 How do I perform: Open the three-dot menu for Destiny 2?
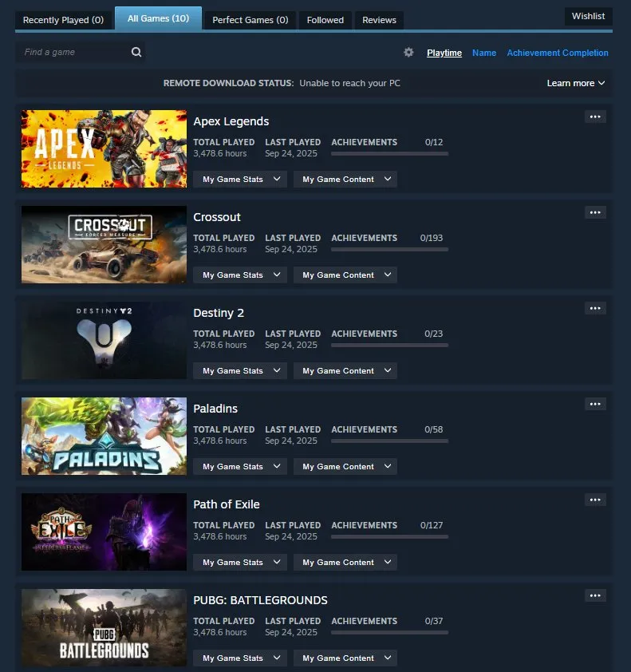point(595,308)
